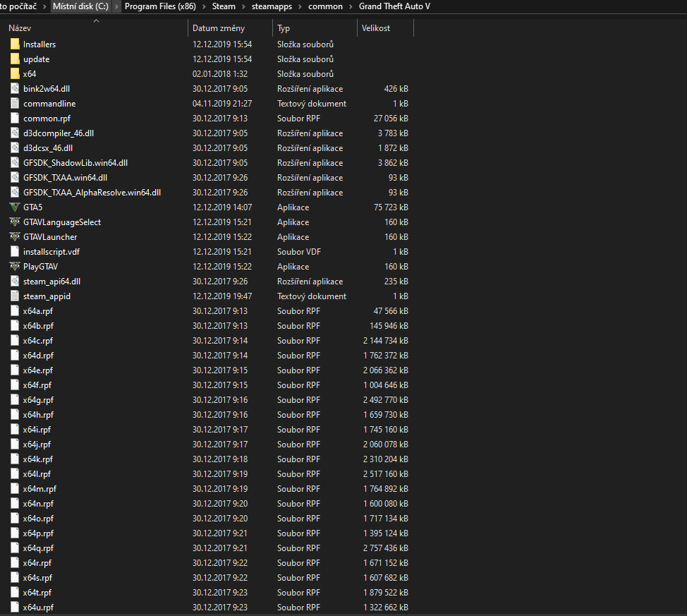
Task: Select the x64g.rpf file name
Action: coord(39,400)
